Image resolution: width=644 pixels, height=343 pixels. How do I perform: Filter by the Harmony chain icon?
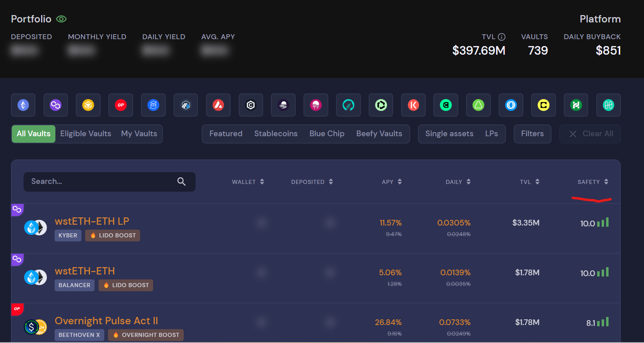click(609, 105)
